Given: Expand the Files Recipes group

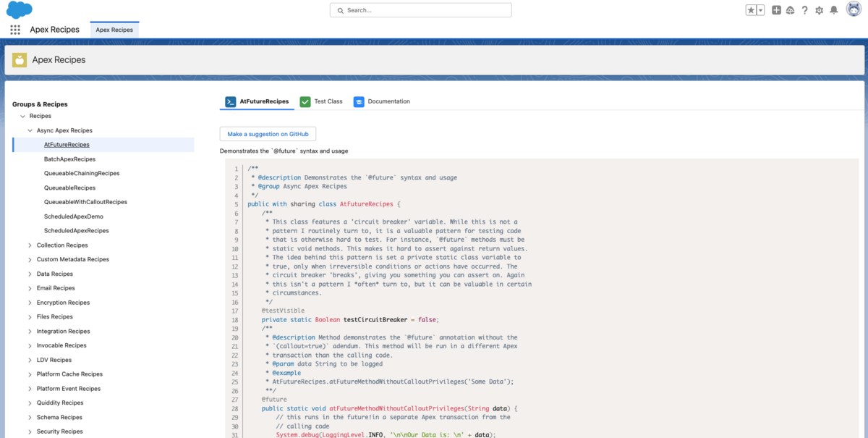Looking at the screenshot, I should tap(30, 317).
